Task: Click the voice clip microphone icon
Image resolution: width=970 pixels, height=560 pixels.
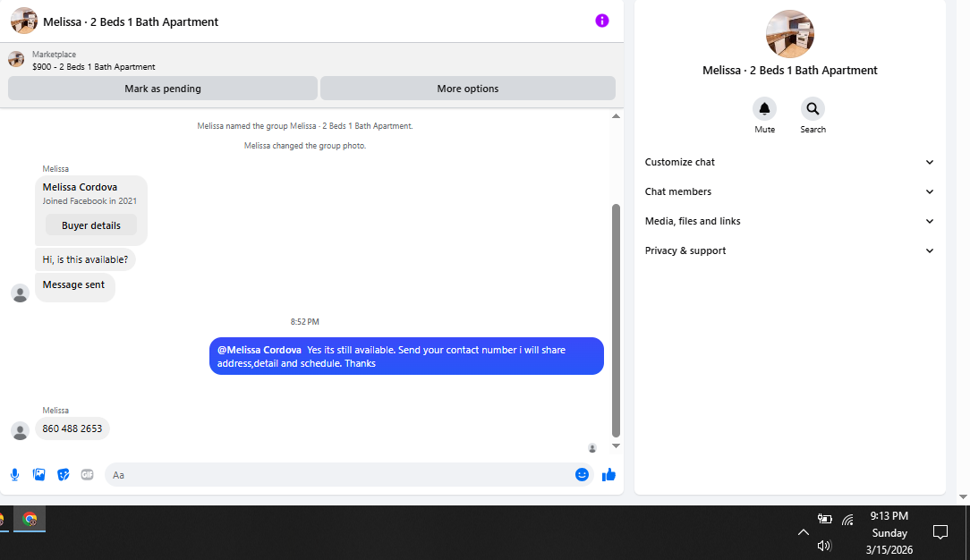Action: click(15, 475)
